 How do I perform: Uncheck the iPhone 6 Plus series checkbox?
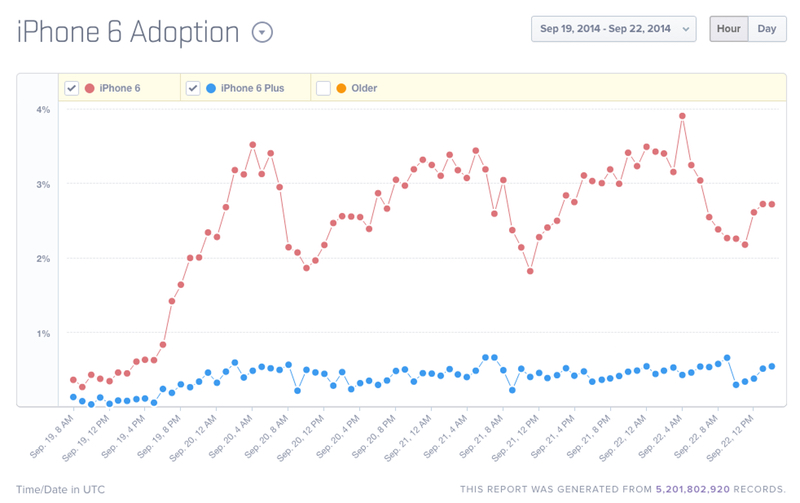click(193, 88)
